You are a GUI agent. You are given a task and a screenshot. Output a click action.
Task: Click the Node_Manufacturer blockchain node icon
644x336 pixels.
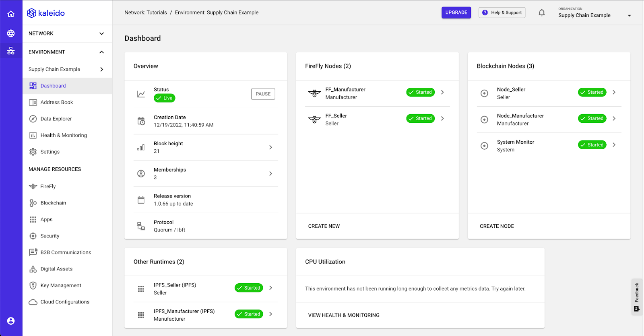[x=485, y=120]
